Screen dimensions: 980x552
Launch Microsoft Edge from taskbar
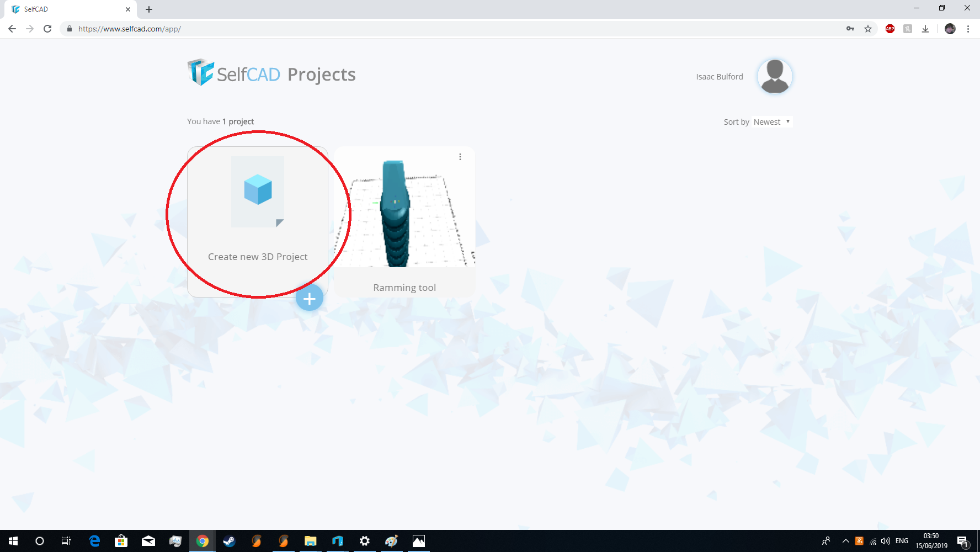[x=94, y=541]
